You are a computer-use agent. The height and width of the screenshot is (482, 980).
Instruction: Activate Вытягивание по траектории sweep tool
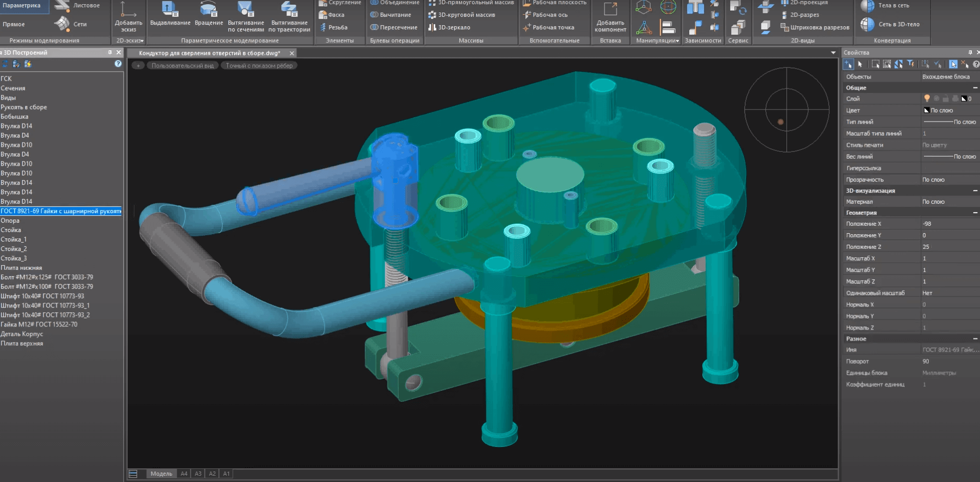click(x=289, y=9)
